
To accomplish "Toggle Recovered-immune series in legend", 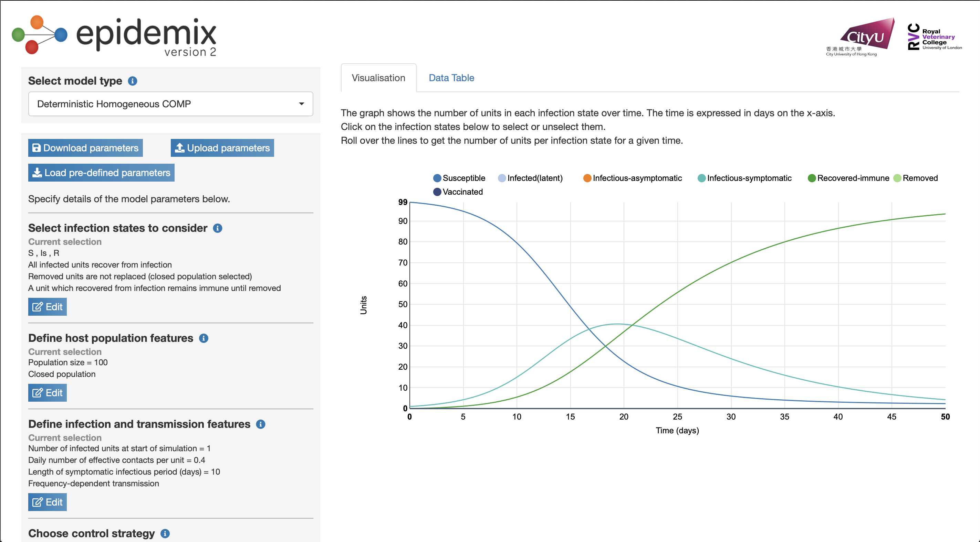I will [x=848, y=178].
